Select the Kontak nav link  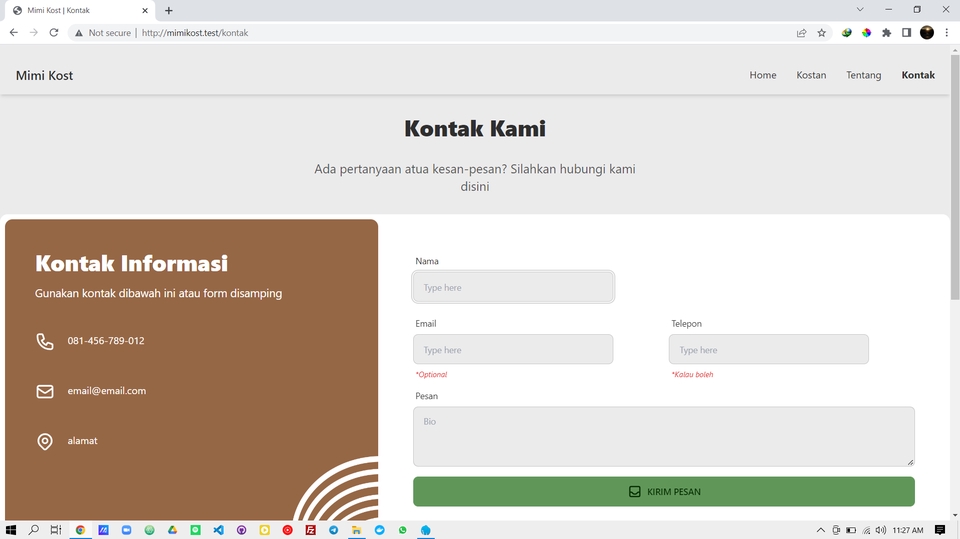(918, 75)
